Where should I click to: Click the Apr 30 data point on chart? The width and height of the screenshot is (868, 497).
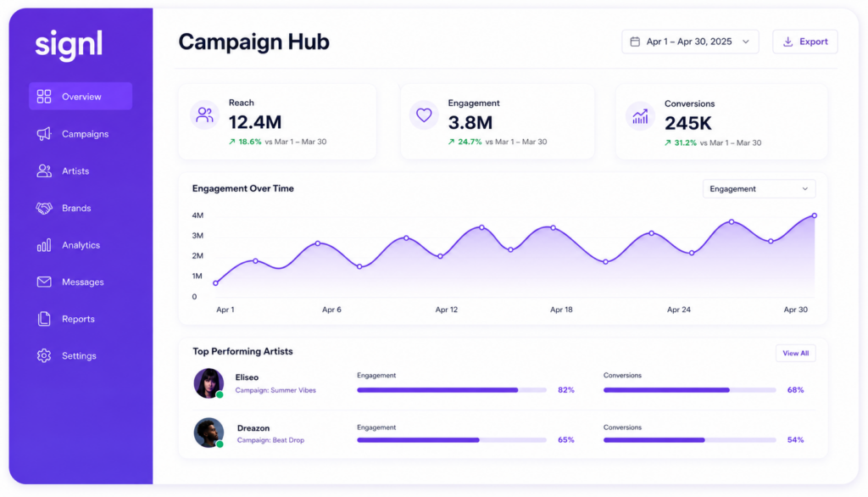point(815,215)
